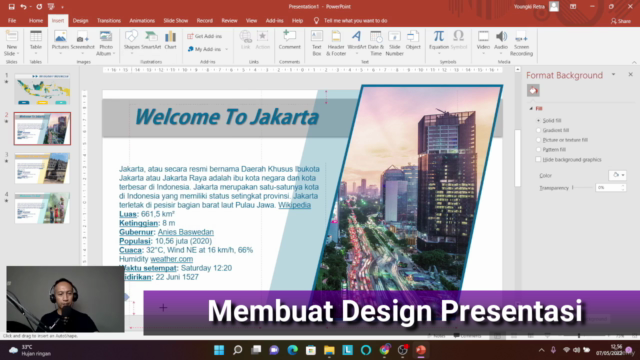
Task: Select Pattern fill option
Action: coord(551,150)
